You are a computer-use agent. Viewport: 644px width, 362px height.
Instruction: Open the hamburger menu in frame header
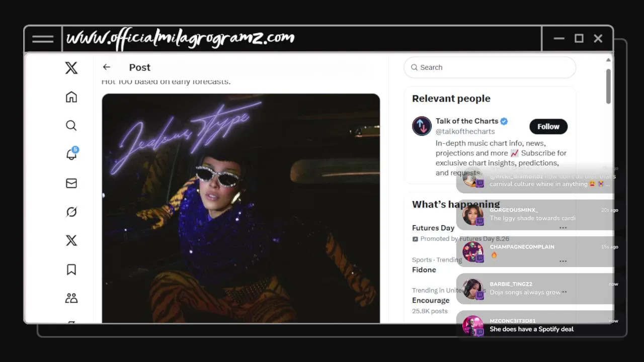point(43,39)
